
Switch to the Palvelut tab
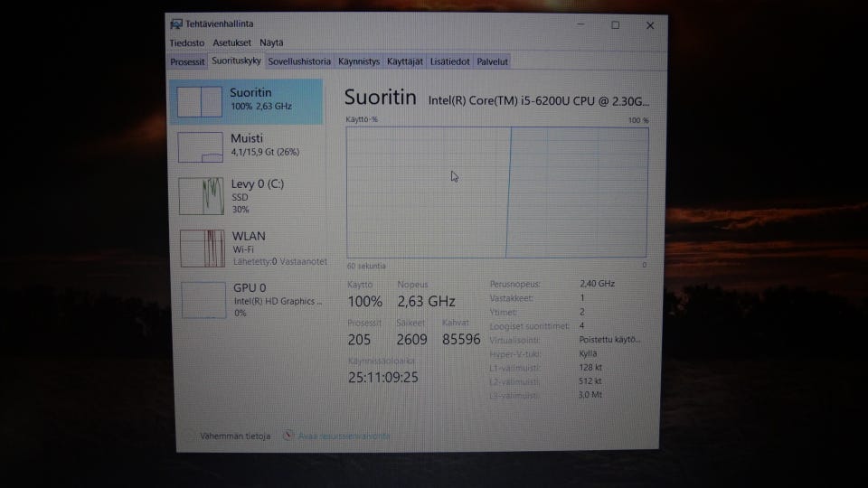point(492,61)
